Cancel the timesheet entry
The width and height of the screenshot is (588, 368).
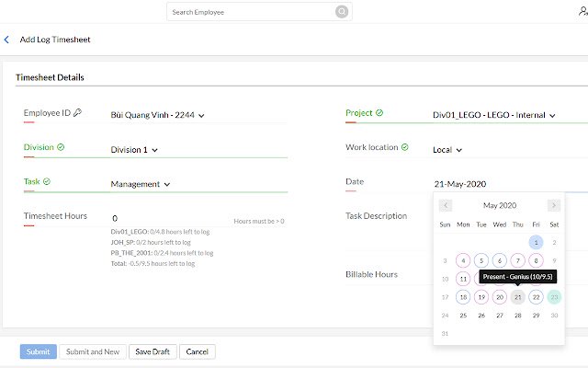(197, 351)
